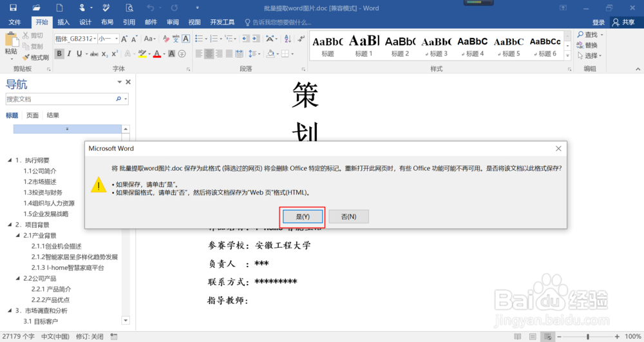Click the justify alignment icon
This screenshot has width=644, height=342.
(x=229, y=54)
